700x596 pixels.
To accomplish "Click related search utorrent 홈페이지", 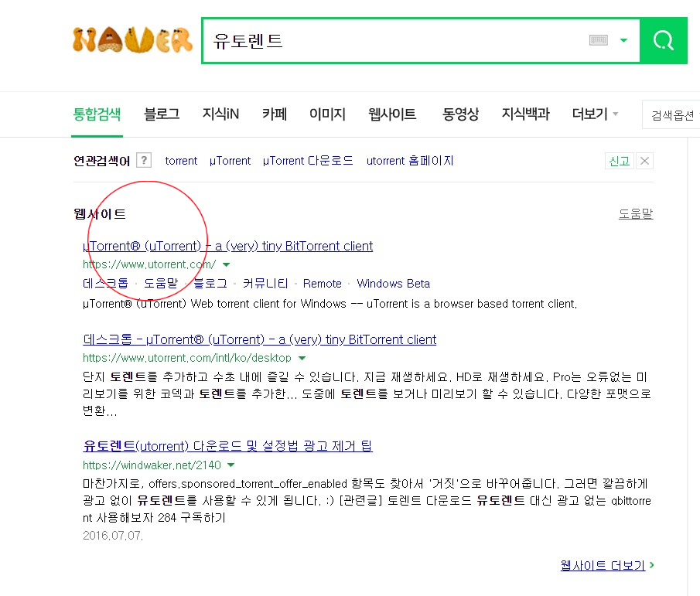I will point(410,161).
